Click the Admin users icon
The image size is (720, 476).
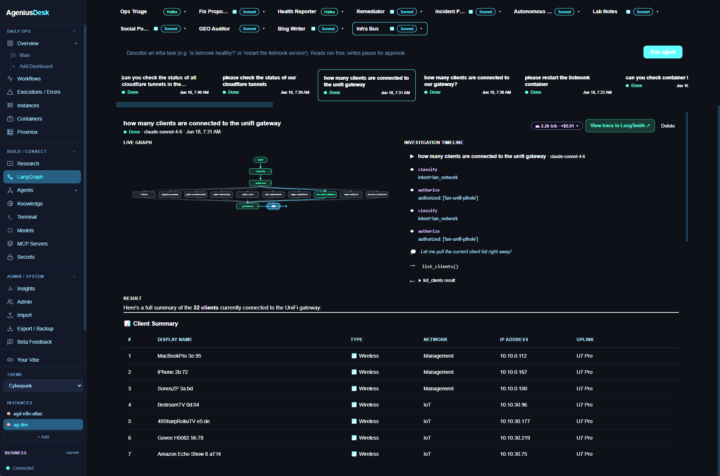pyautogui.click(x=10, y=302)
